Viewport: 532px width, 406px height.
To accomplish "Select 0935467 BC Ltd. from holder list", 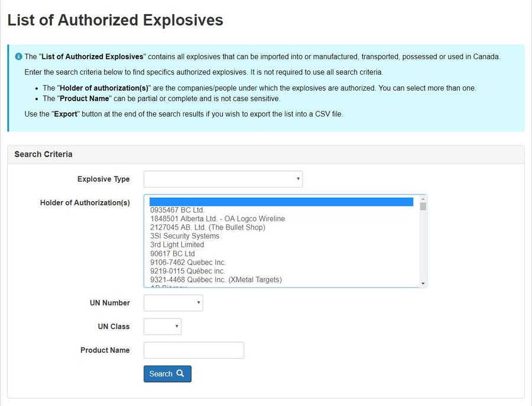I will pos(177,210).
